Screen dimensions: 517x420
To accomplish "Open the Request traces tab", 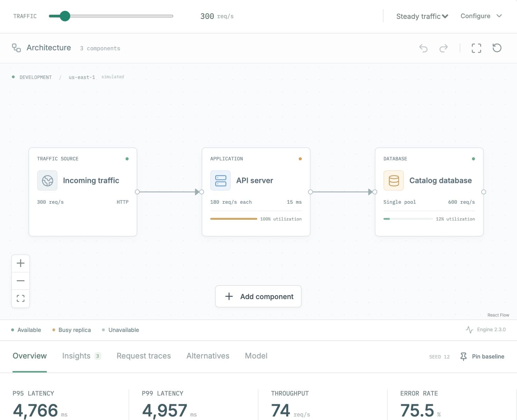I will (144, 356).
